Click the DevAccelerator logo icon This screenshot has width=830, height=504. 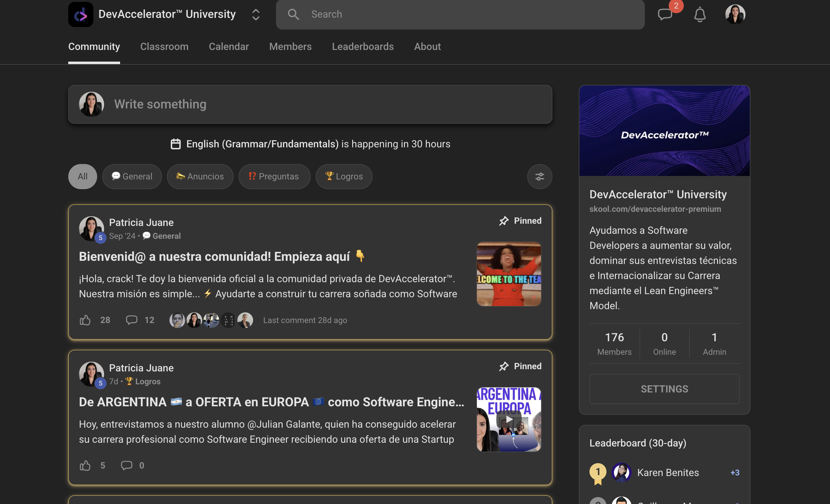point(80,14)
